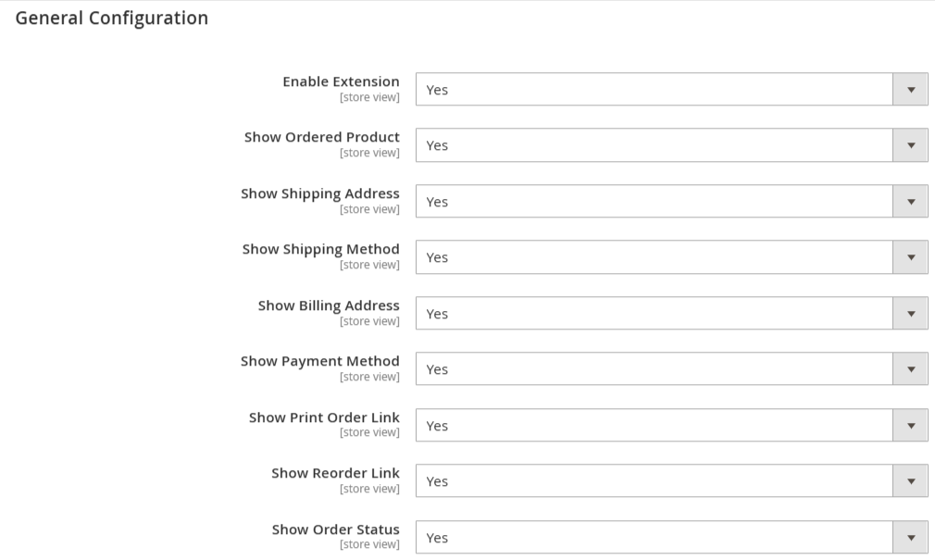935x560 pixels.
Task: Click the Show Billing Address dropdown arrow
Action: (911, 314)
